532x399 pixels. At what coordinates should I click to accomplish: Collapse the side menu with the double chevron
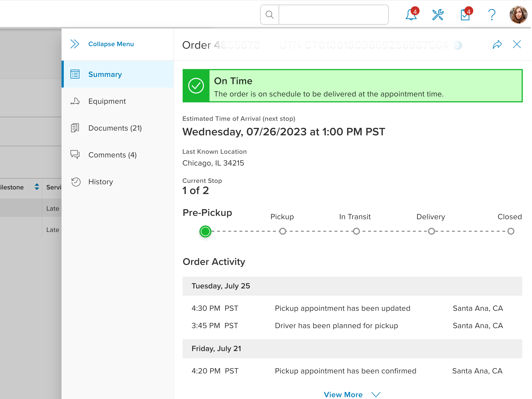coord(75,44)
